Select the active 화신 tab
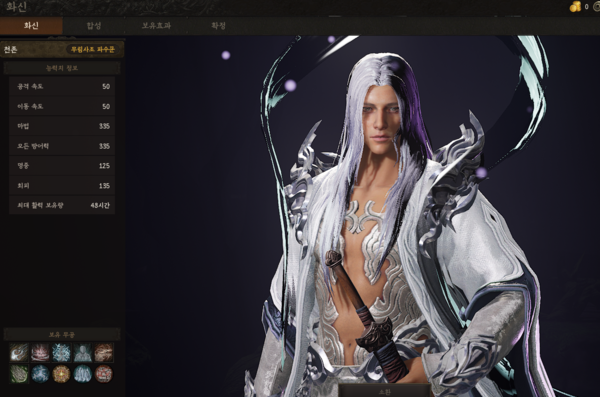Viewport: 600px width, 397px height. click(31, 26)
